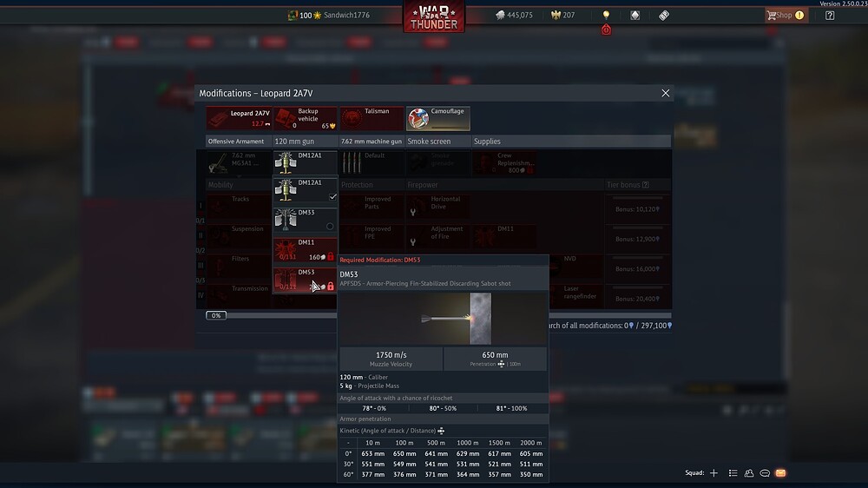Select the Transmission modification
This screenshot has width=868, height=488.
pos(240,296)
